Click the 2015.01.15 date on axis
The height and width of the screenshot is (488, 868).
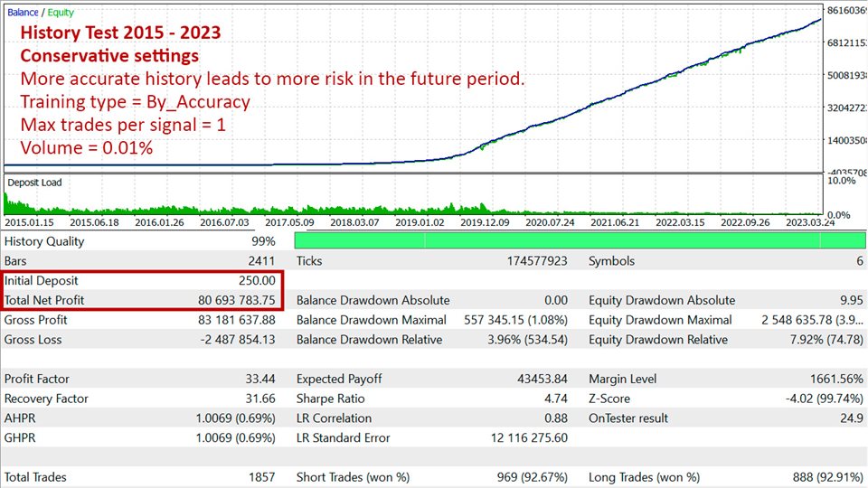pyautogui.click(x=29, y=222)
